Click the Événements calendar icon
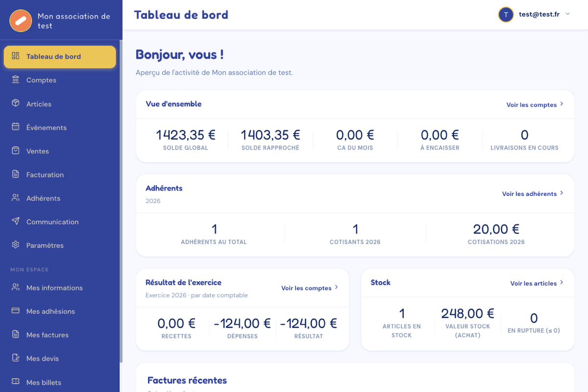Image resolution: width=588 pixels, height=392 pixels. coord(16,127)
